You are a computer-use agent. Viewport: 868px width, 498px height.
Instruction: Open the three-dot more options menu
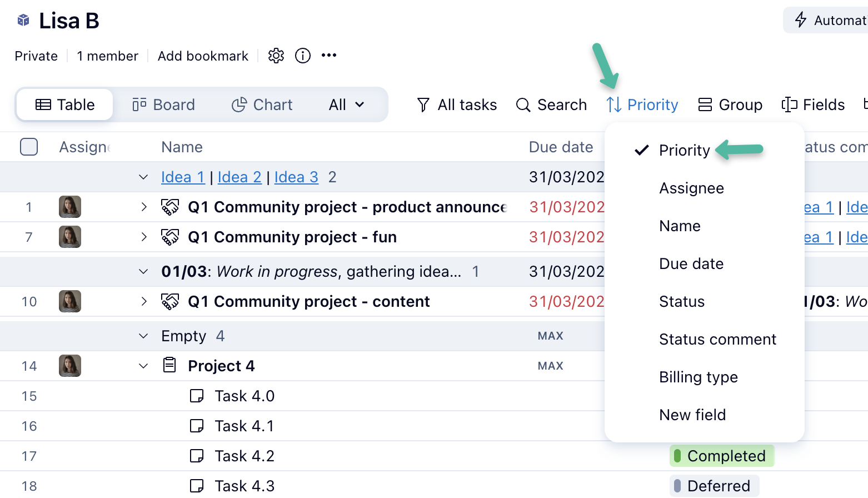(x=329, y=56)
